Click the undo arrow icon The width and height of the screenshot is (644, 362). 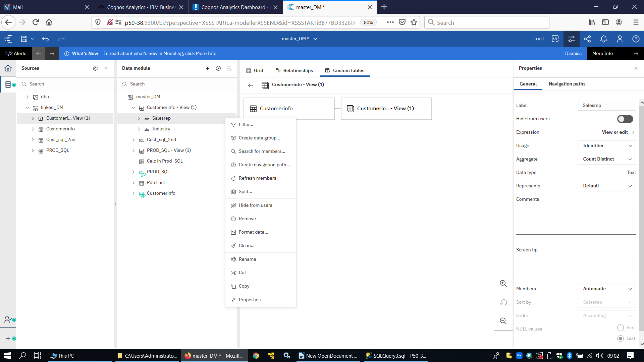tap(45, 39)
